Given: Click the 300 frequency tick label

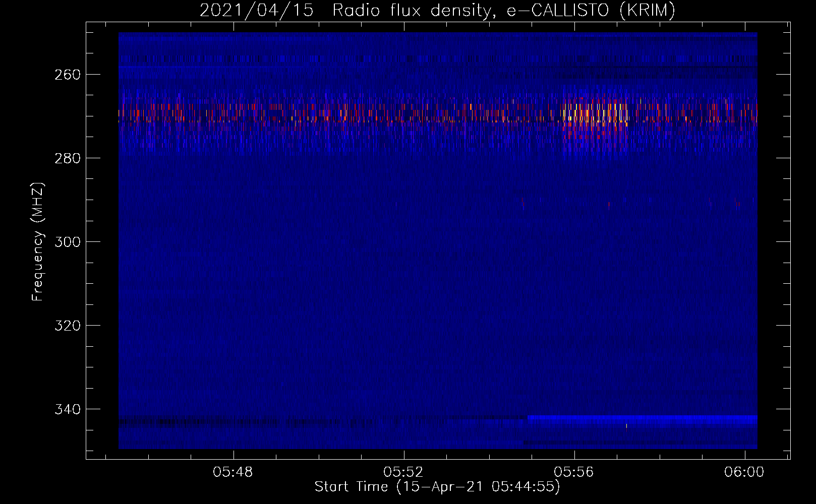Looking at the screenshot, I should (67, 242).
